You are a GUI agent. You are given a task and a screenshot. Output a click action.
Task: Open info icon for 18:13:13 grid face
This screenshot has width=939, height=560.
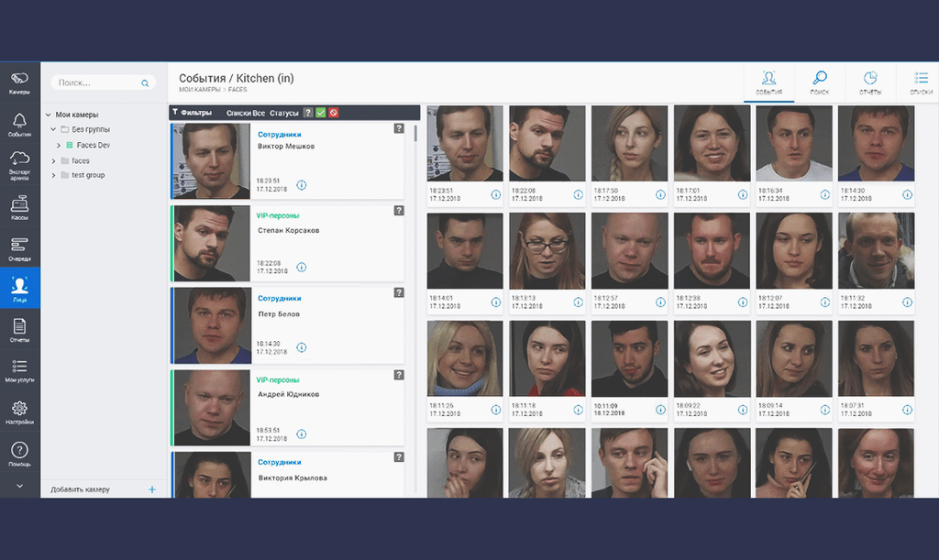[579, 302]
